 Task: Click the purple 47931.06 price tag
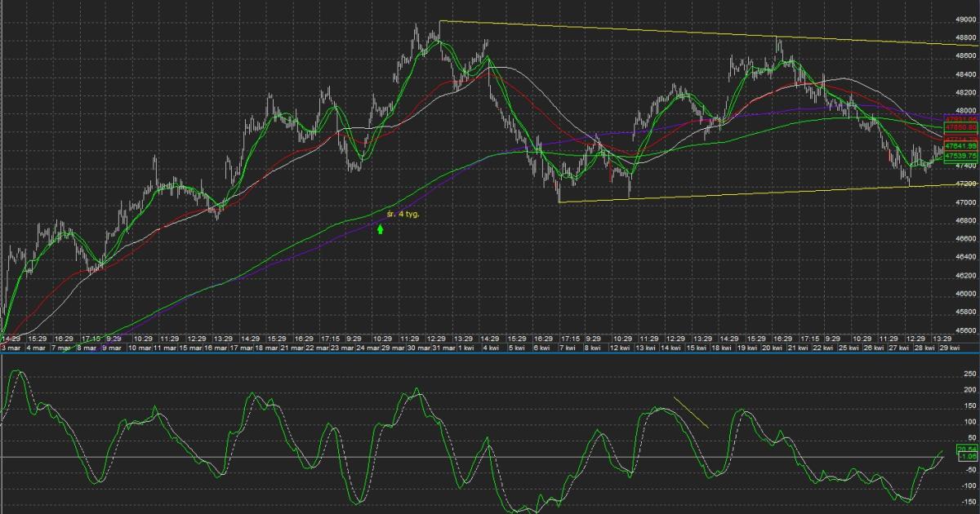960,118
